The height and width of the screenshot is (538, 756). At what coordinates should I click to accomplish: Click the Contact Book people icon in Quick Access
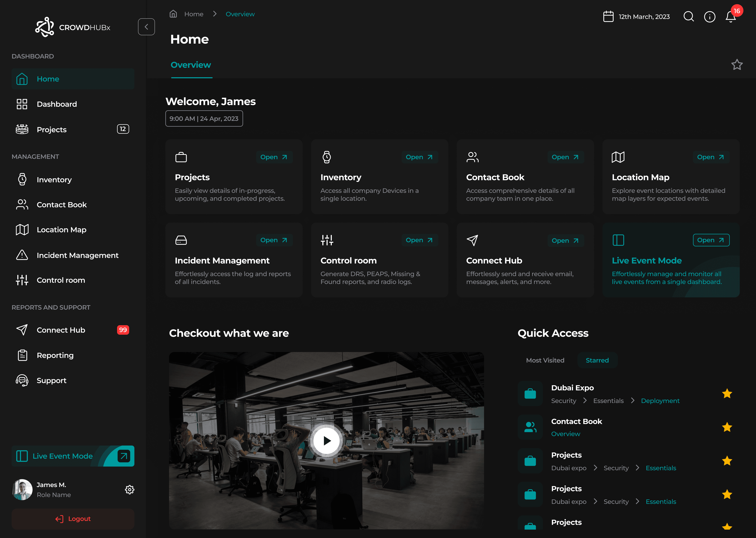pos(530,427)
